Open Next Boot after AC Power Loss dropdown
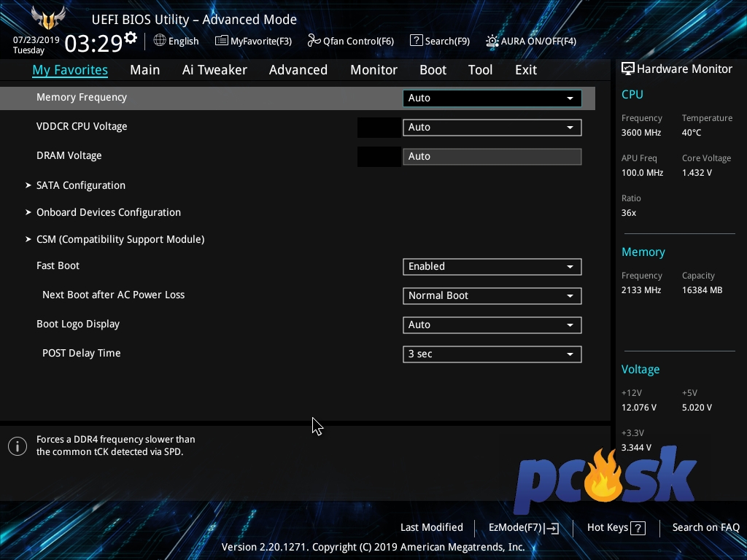This screenshot has width=747, height=560. pos(492,296)
